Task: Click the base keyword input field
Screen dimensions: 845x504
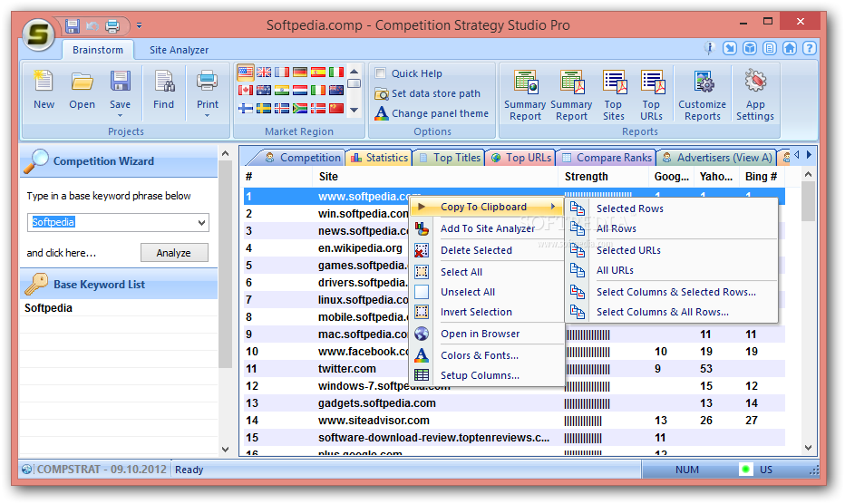Action: pos(112,223)
